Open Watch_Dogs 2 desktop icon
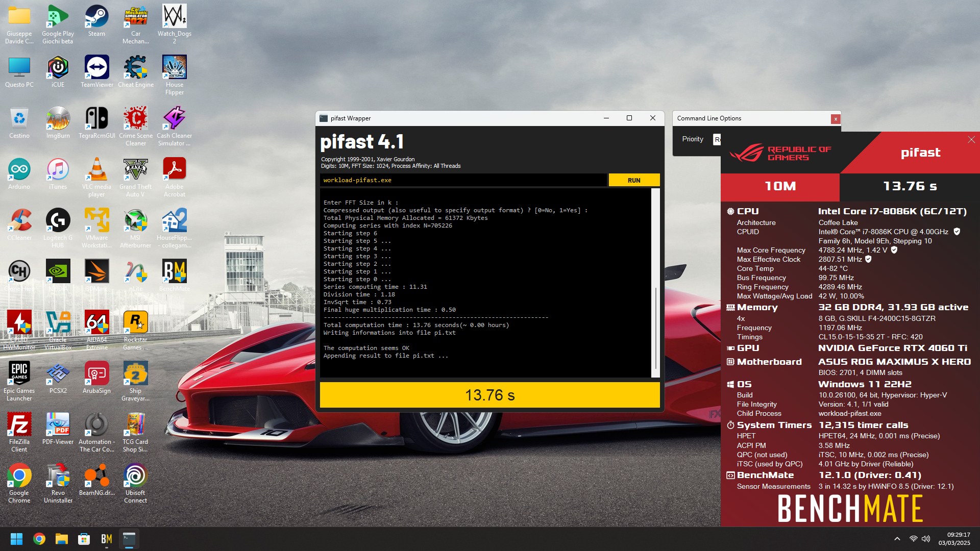This screenshot has height=551, width=980. click(x=175, y=24)
